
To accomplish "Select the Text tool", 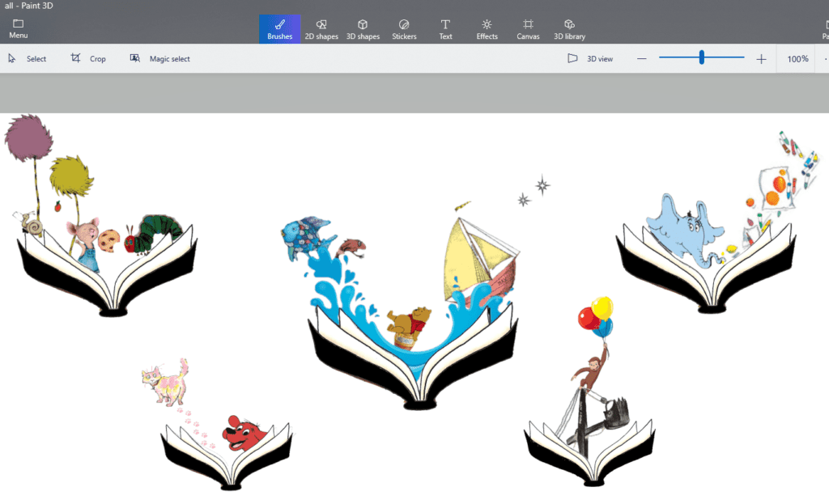I will pyautogui.click(x=445, y=28).
